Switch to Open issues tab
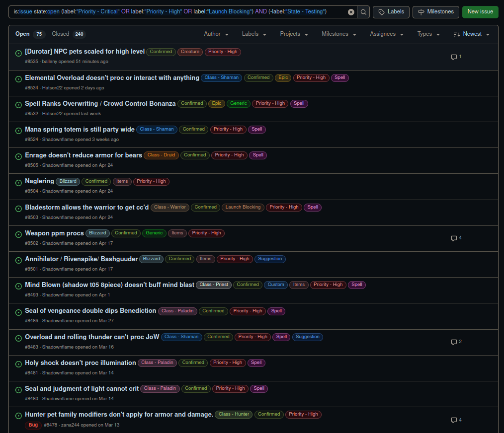 click(30, 34)
